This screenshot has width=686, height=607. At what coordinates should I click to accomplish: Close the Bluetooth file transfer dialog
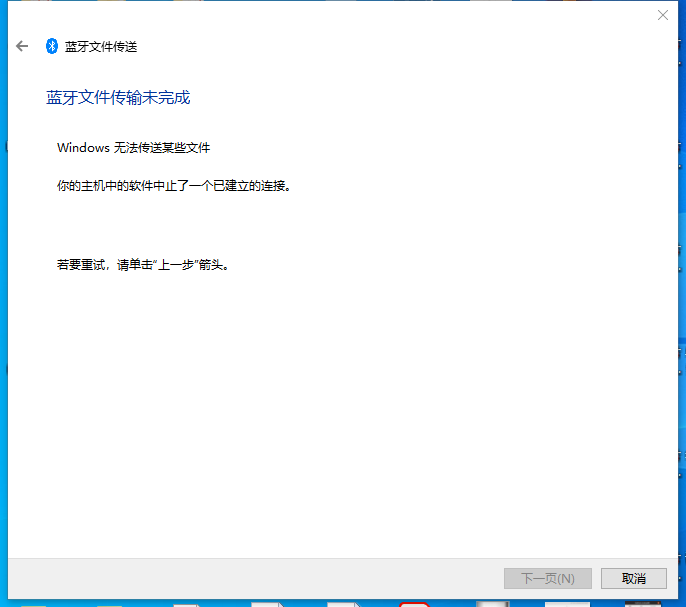tap(663, 15)
